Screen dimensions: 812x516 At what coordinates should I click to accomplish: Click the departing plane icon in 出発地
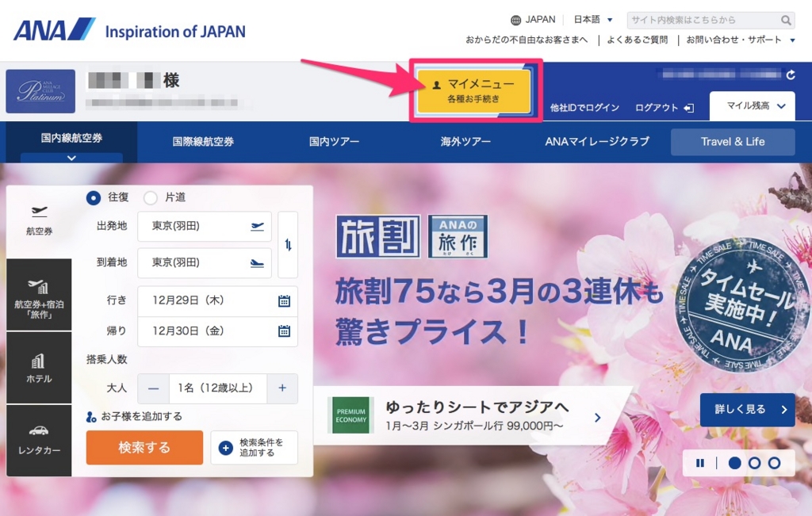pyautogui.click(x=258, y=226)
